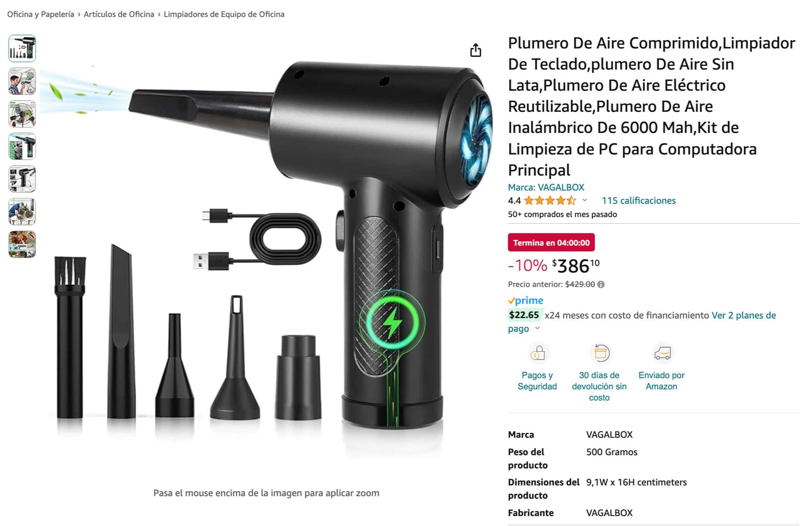This screenshot has height=526, width=812.
Task: Click the Enviado por Amazon truck icon
Action: tap(662, 353)
